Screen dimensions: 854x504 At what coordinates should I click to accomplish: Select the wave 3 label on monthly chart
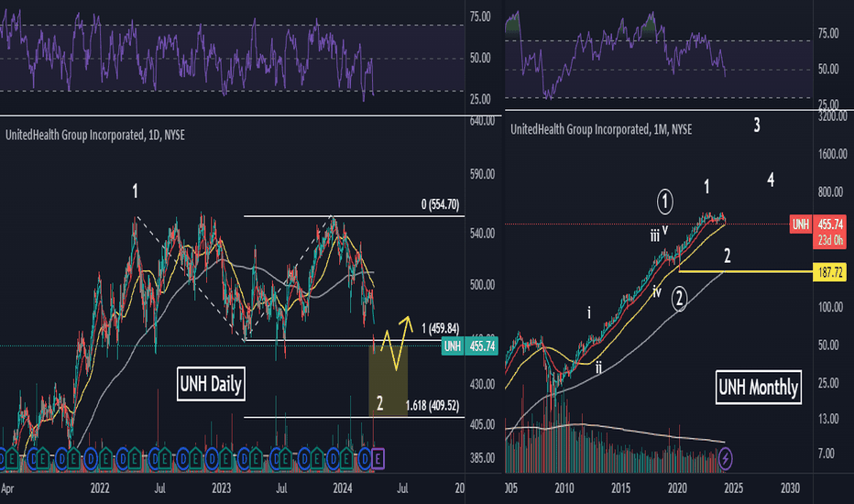tap(757, 126)
